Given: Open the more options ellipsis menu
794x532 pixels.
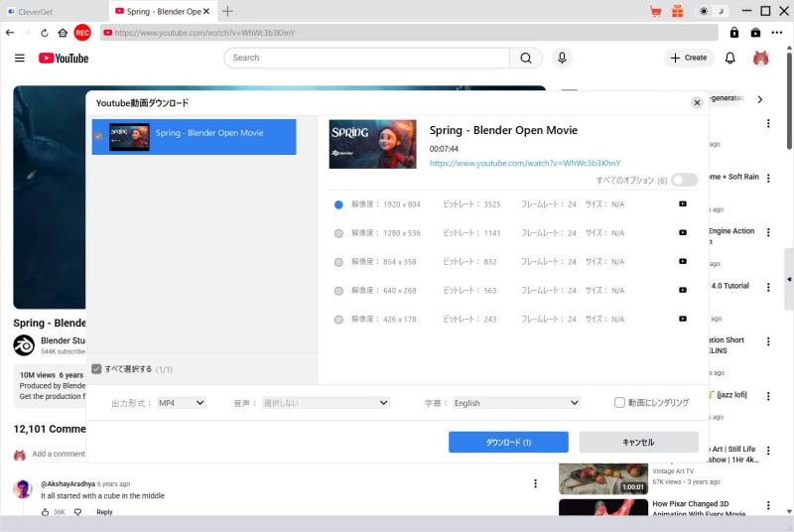Looking at the screenshot, I should [777, 33].
